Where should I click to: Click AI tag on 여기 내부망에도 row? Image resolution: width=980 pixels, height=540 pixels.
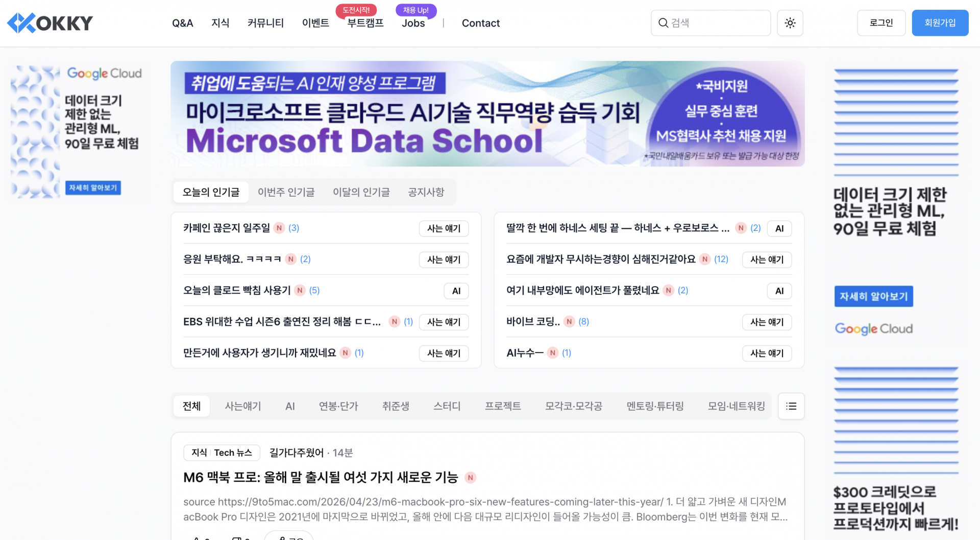[x=779, y=291]
